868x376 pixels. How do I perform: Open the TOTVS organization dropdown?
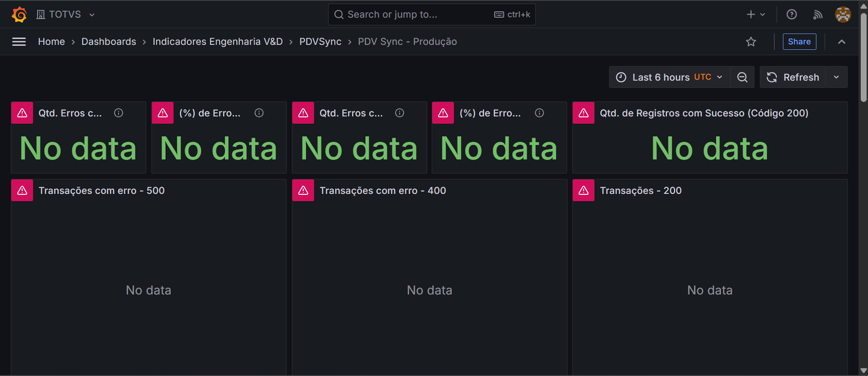tap(65, 14)
